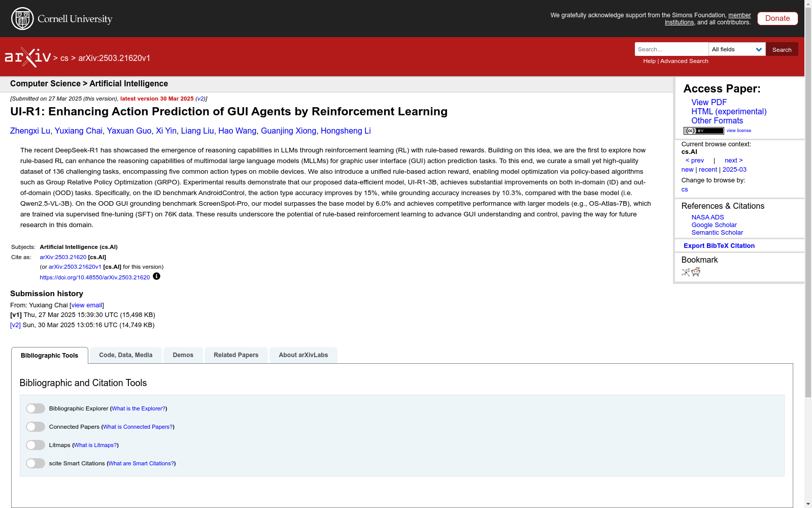Focus the search input field

671,49
